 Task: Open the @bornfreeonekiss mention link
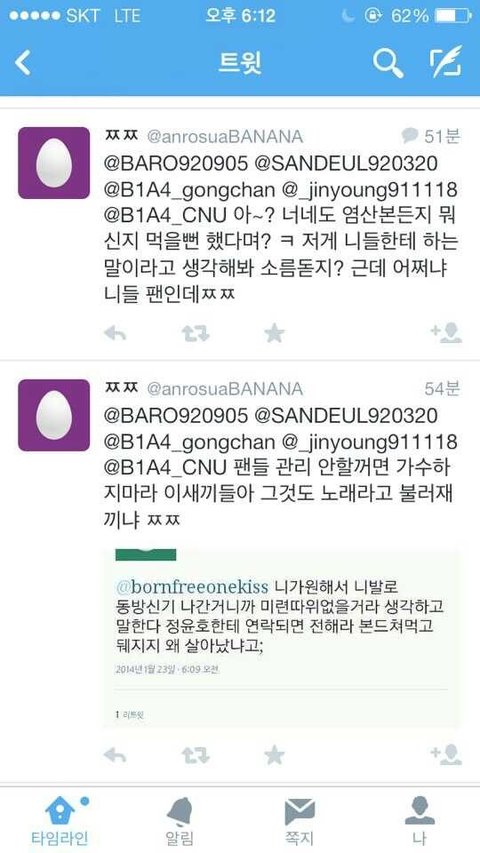point(192,588)
